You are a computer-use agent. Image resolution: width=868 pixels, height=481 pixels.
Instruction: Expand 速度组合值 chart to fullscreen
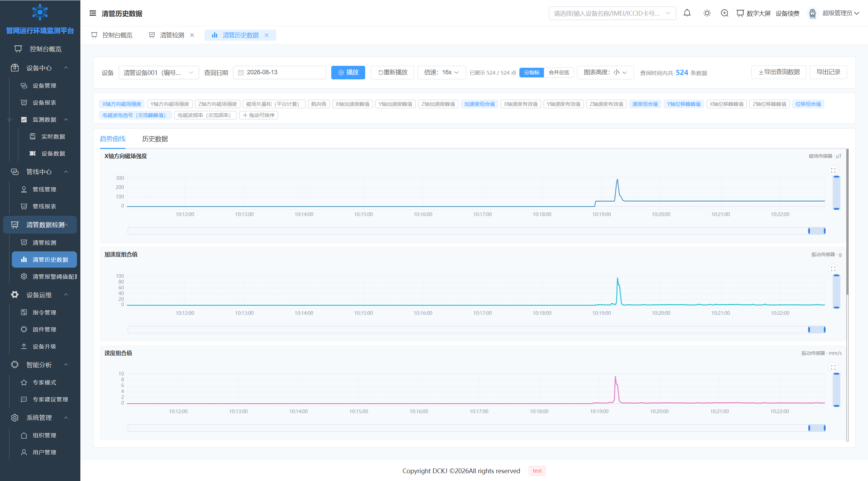coord(833,367)
